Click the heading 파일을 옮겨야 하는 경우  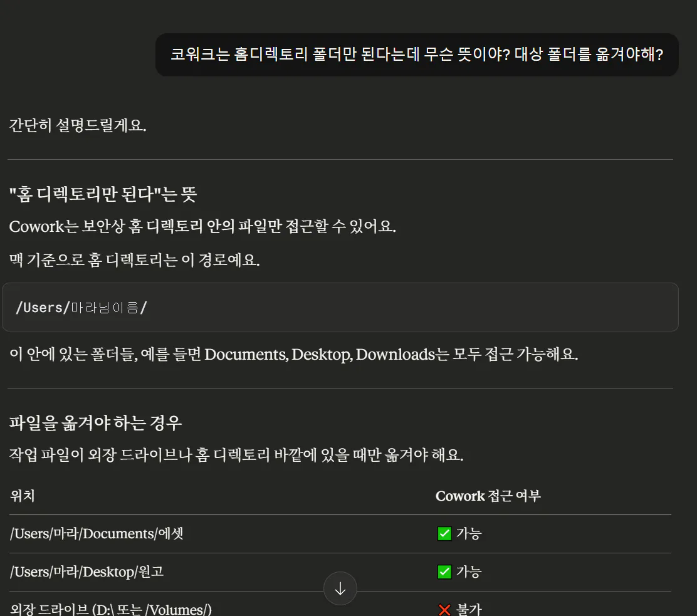click(95, 422)
